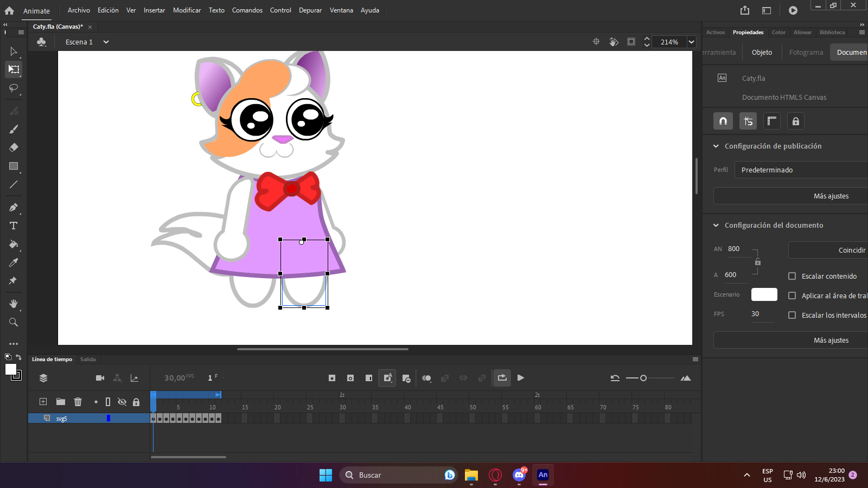The width and height of the screenshot is (868, 488).
Task: Click Más ajustes under publication settings
Action: (x=791, y=196)
